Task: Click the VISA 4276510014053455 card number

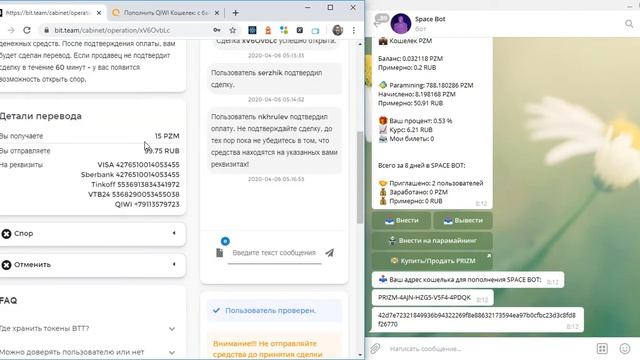Action: [x=138, y=165]
